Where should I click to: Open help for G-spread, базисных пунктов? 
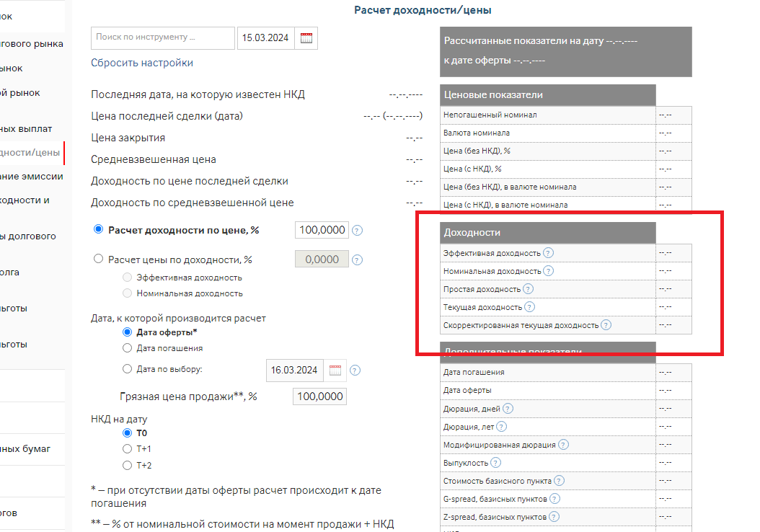(555, 499)
